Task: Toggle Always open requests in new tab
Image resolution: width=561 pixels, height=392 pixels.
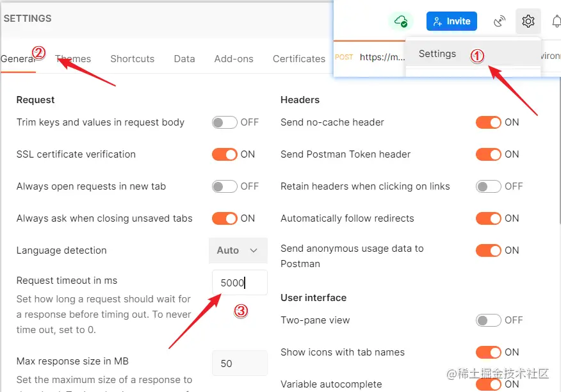Action: tap(225, 186)
